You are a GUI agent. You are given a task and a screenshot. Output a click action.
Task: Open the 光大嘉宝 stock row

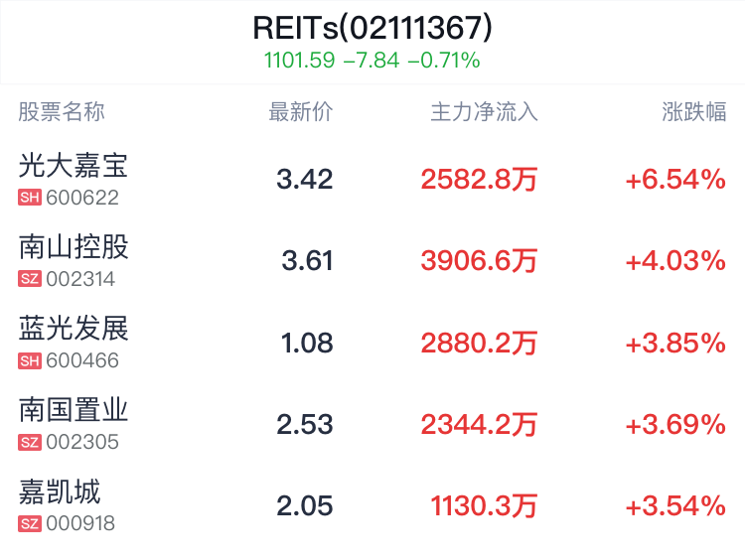click(74, 165)
